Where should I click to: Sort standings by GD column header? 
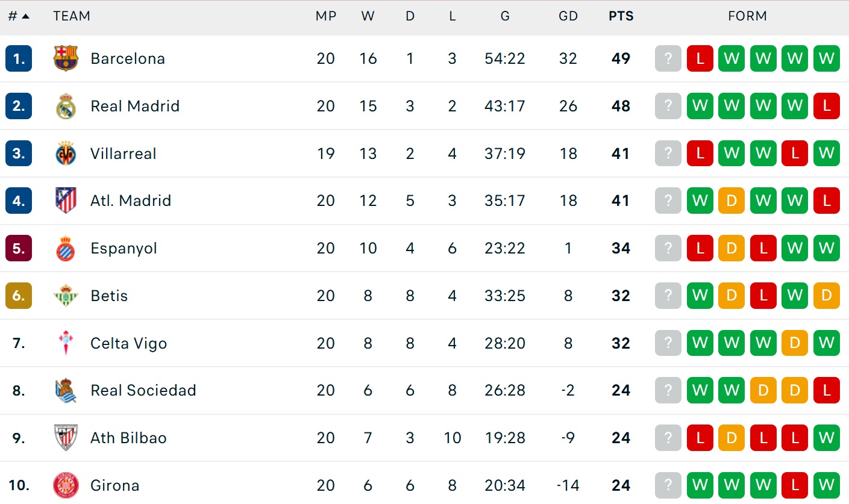[568, 16]
